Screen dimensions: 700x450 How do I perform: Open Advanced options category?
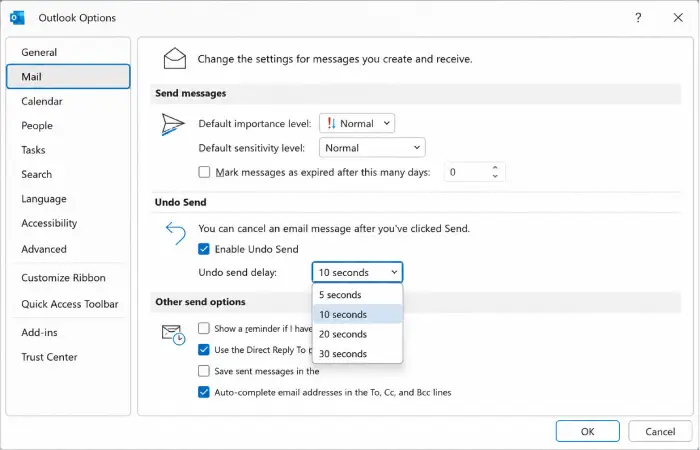coord(68,249)
